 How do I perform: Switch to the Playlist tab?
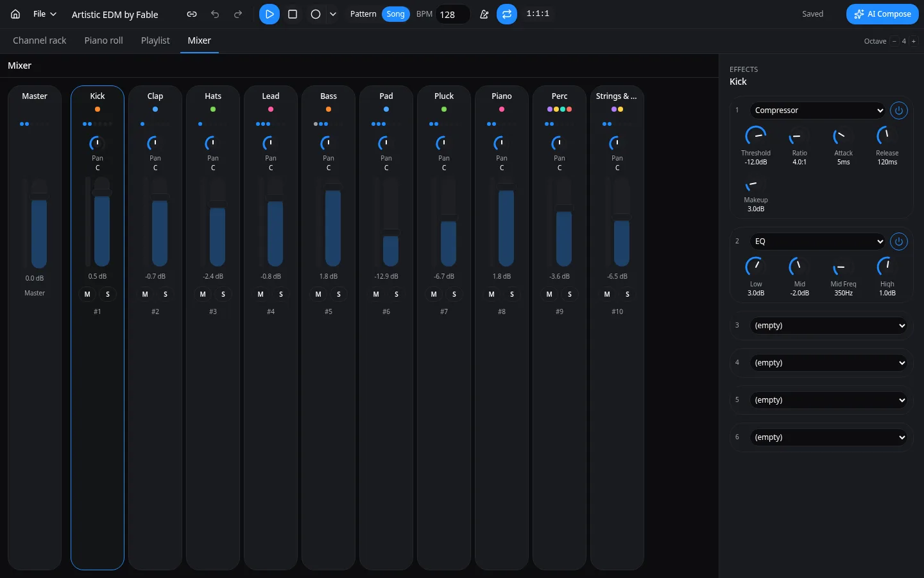155,40
